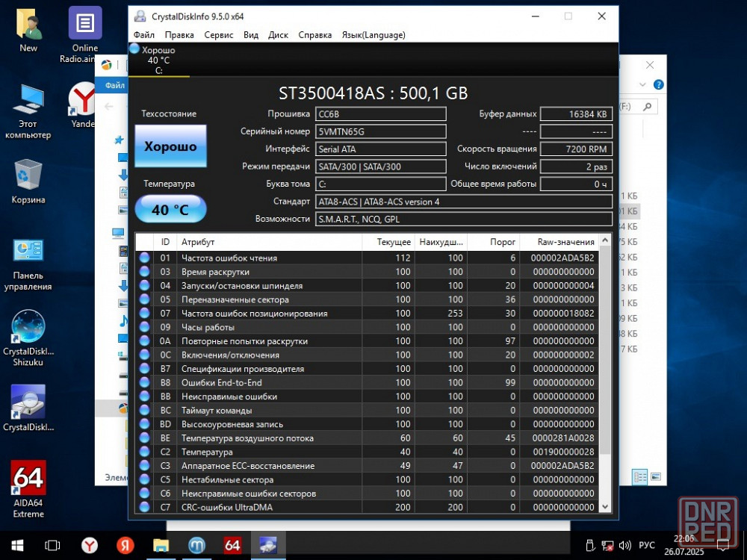Click the status circle for Часы работы
Image resolution: width=747 pixels, height=560 pixels.
pyautogui.click(x=144, y=327)
